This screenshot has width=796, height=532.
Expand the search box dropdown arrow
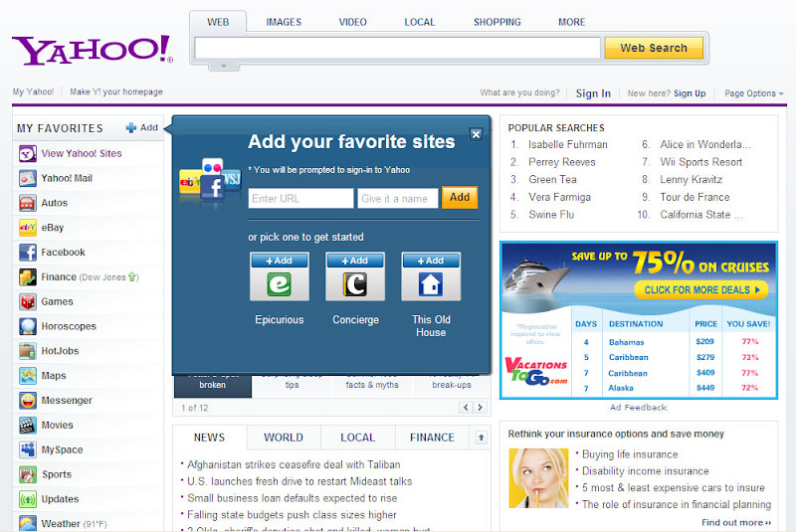[223, 66]
